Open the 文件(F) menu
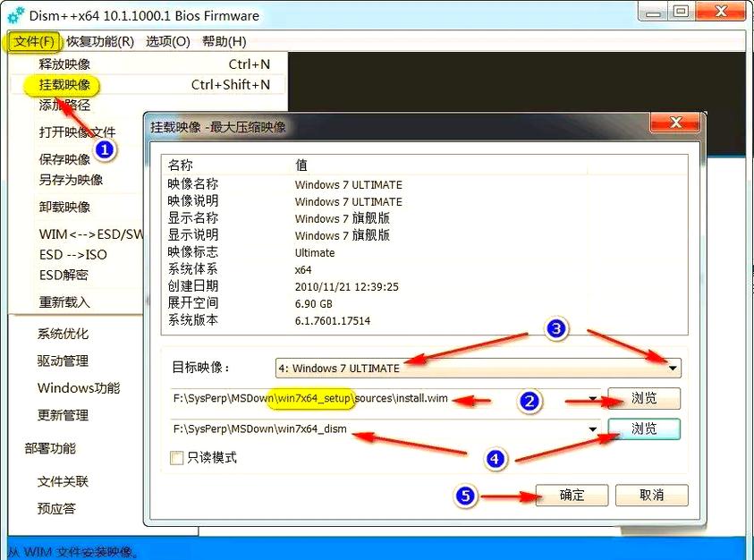The width and height of the screenshot is (754, 560). (x=34, y=42)
